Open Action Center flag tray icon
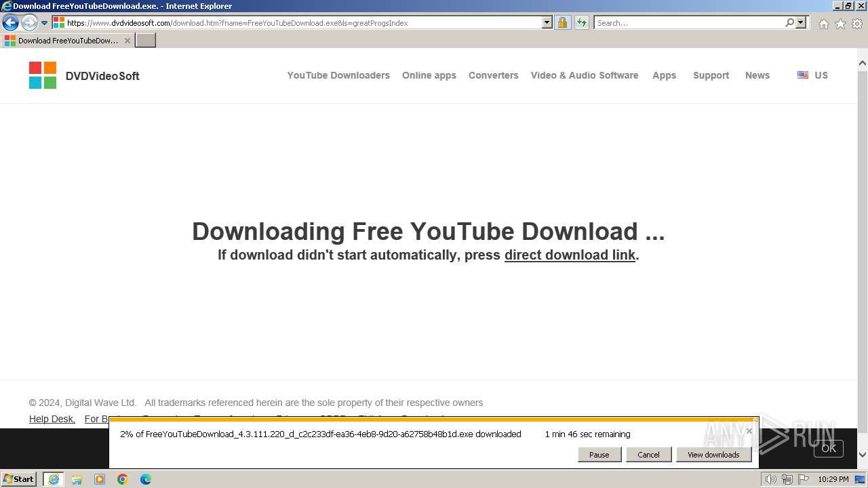Viewport: 868px width, 488px height. [x=804, y=479]
